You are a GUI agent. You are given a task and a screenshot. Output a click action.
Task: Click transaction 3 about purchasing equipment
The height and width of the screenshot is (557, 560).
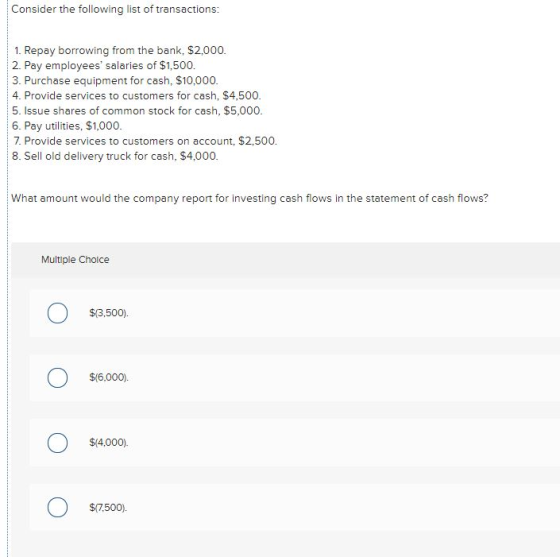tap(115, 81)
